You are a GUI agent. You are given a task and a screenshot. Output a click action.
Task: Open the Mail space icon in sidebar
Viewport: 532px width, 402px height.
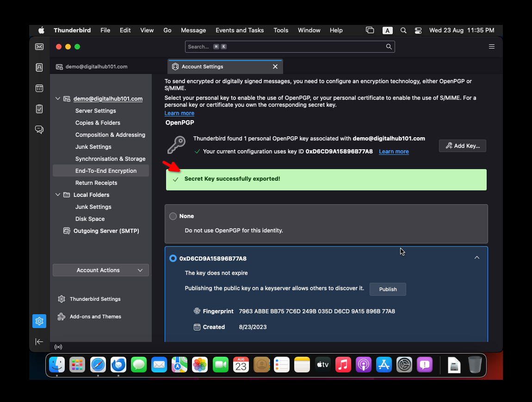tap(39, 47)
